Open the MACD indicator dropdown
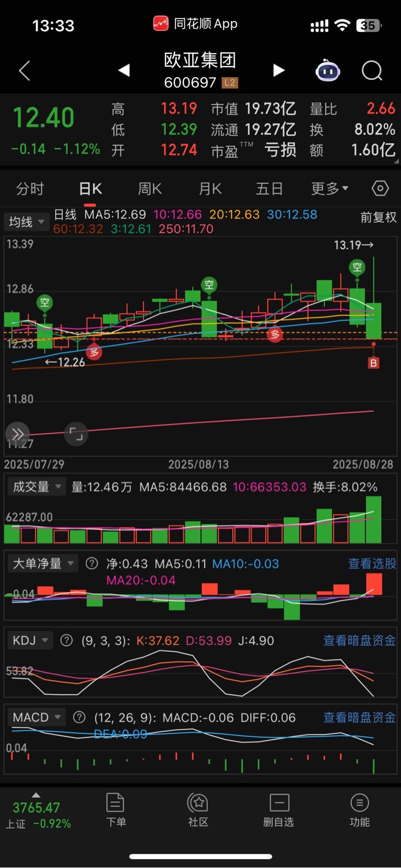 click(37, 717)
